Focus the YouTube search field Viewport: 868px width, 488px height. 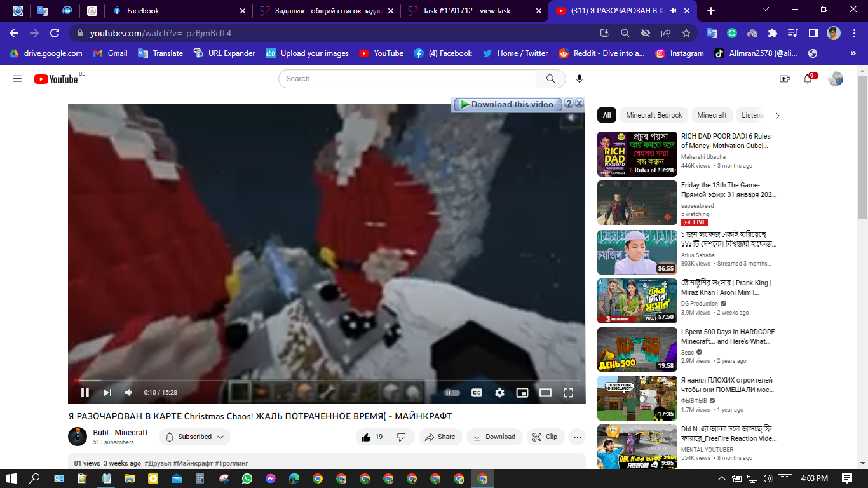[407, 79]
